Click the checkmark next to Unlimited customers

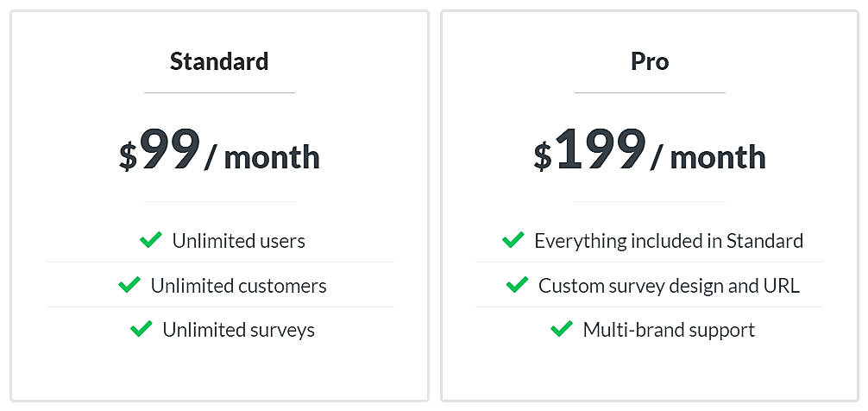[129, 284]
